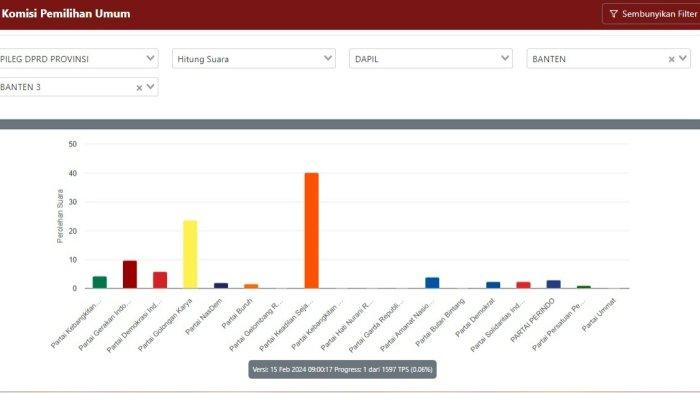700x393 pixels.
Task: Click the Partai NasDem axis label
Action: (x=204, y=316)
